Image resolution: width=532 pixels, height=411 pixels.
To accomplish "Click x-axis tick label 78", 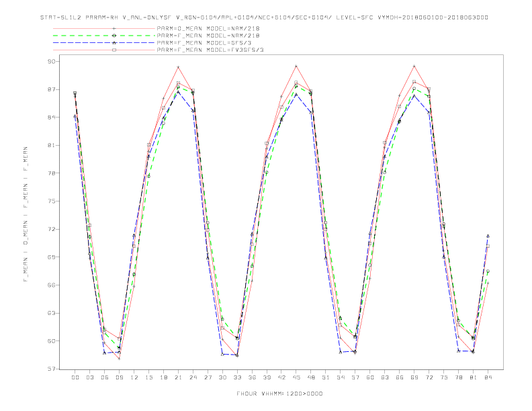I will pyautogui.click(x=459, y=377).
